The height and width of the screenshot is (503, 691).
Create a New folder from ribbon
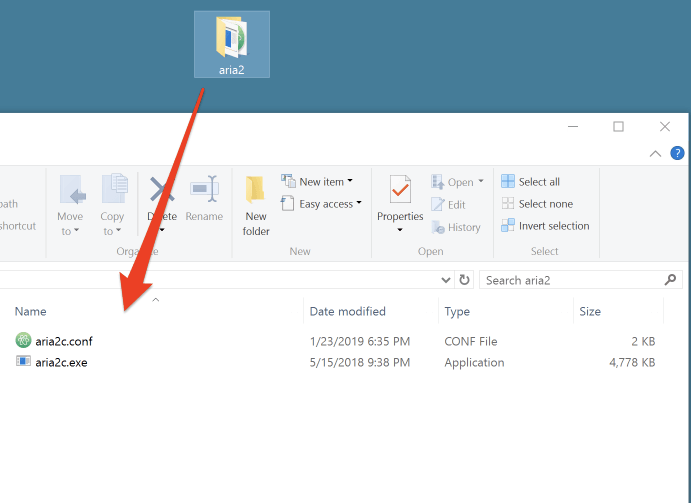point(256,205)
